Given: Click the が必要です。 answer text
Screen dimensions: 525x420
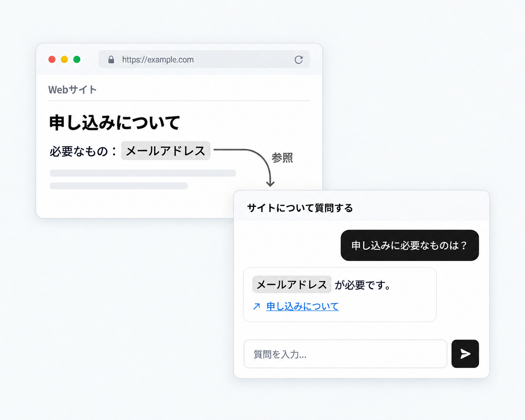Looking at the screenshot, I should [363, 285].
